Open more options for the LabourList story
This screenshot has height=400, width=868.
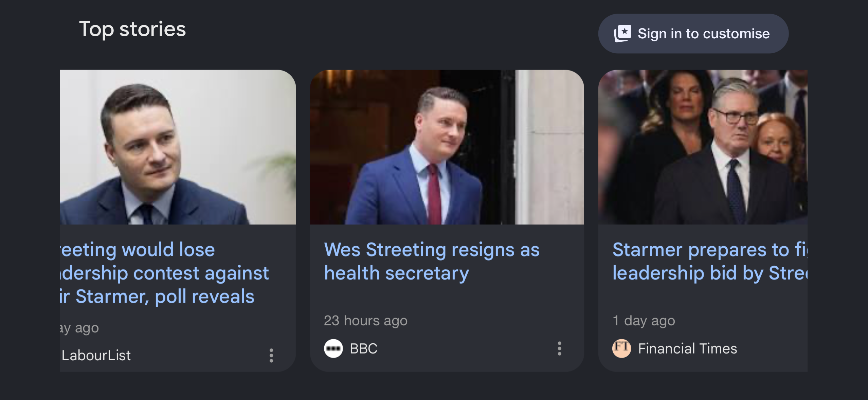point(271,355)
